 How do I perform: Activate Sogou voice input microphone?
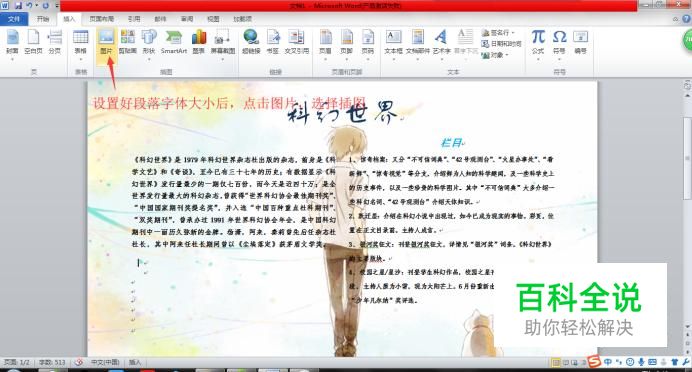tap(641, 362)
